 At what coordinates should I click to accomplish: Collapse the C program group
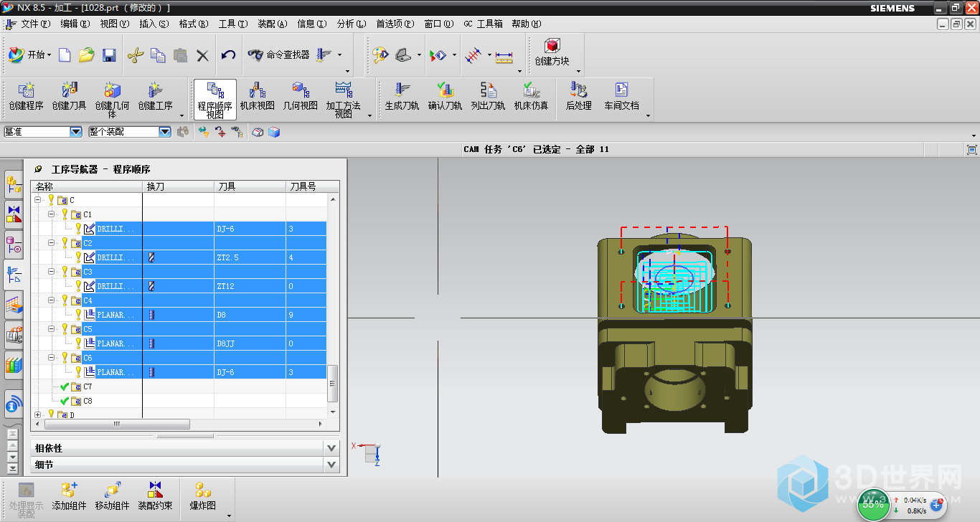(x=38, y=200)
